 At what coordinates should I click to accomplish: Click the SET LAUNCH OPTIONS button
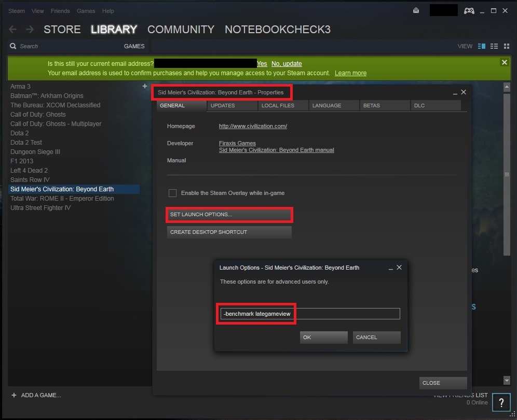point(229,215)
